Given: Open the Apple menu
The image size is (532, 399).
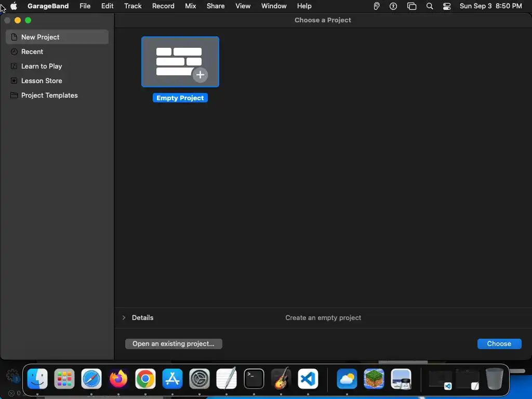Looking at the screenshot, I should click(x=14, y=6).
